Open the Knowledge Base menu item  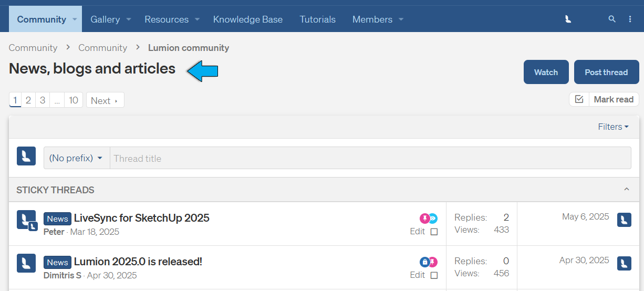pyautogui.click(x=247, y=19)
